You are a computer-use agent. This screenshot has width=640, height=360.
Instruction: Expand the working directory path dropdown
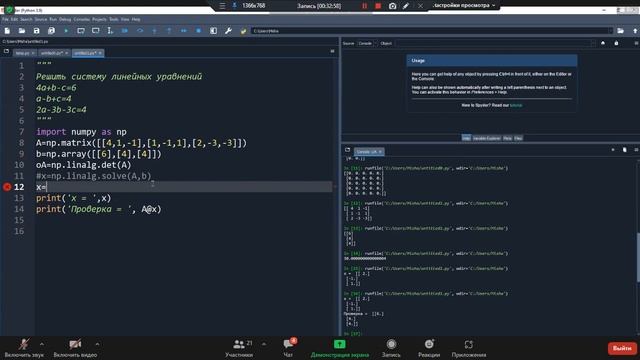pyautogui.click(x=610, y=31)
